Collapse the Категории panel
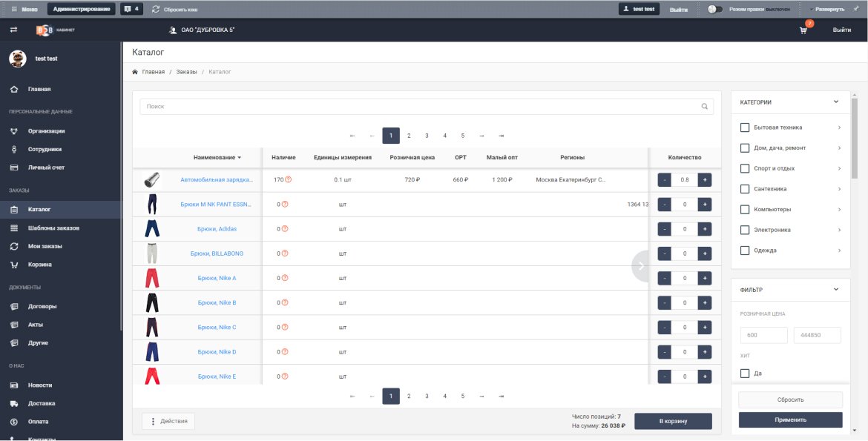The width and height of the screenshot is (868, 441). 836,102
